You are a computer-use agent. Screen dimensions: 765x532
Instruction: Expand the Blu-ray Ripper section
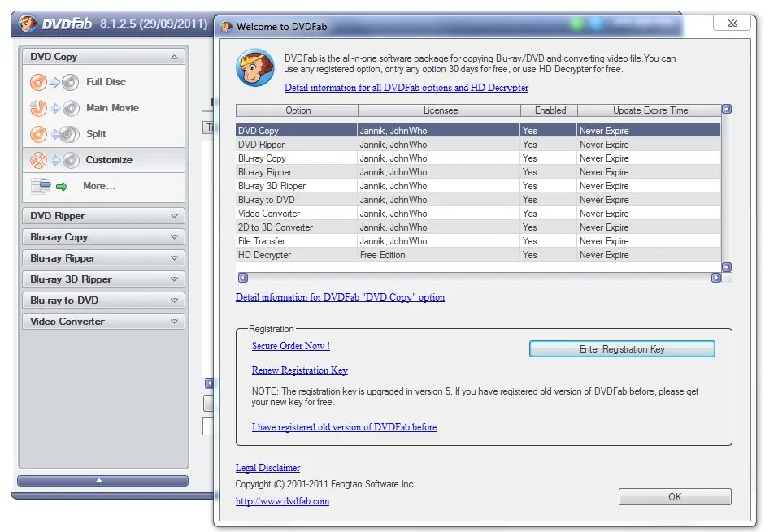tap(103, 258)
